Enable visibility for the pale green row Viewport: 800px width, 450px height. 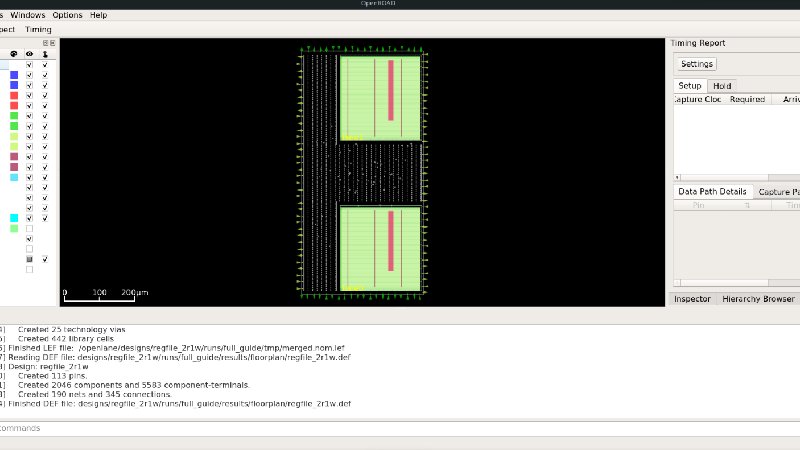pos(29,229)
